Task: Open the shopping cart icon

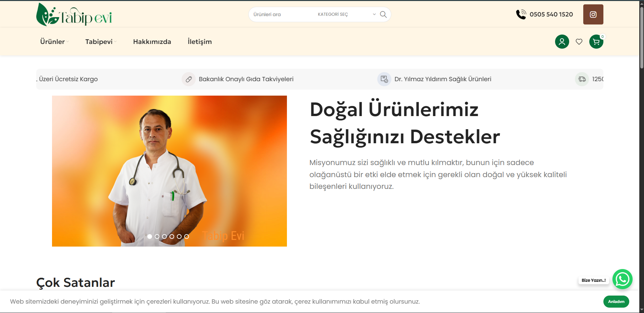Action: 596,42
